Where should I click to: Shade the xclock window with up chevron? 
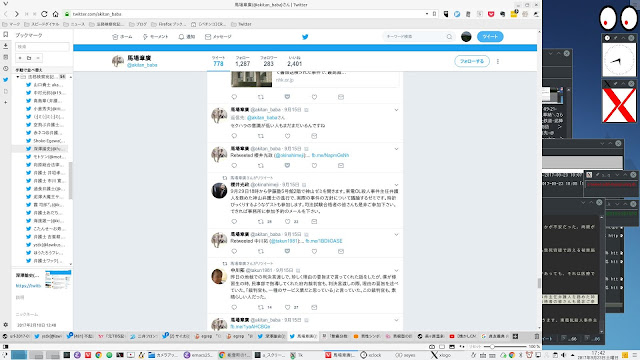623,38
